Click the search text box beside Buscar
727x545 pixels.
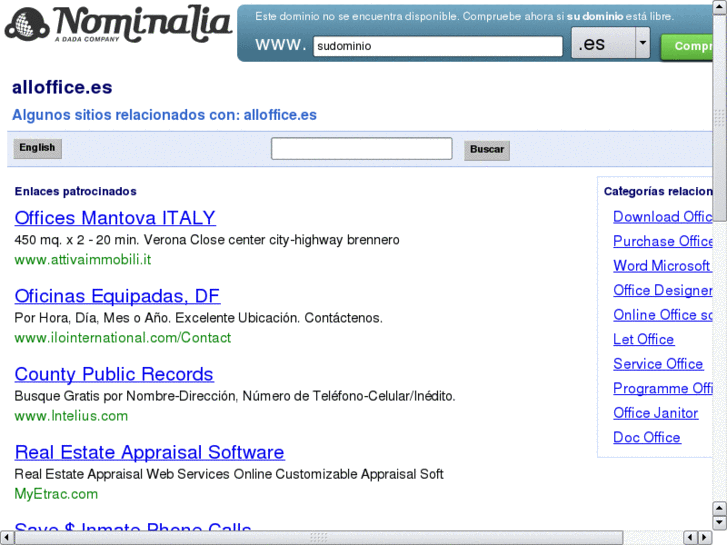[362, 148]
